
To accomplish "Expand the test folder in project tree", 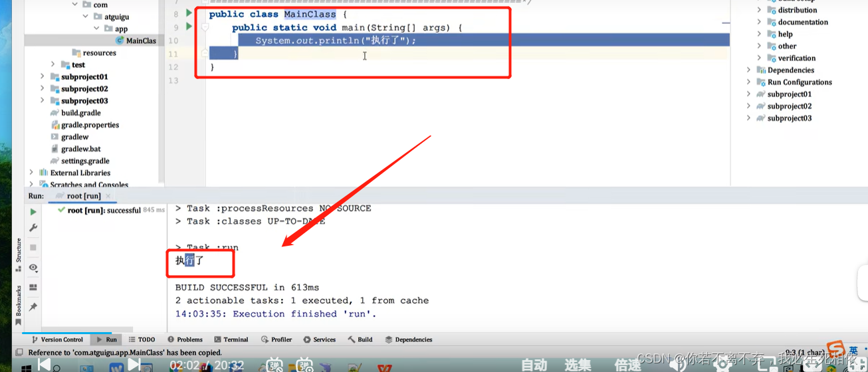I will click(x=53, y=64).
